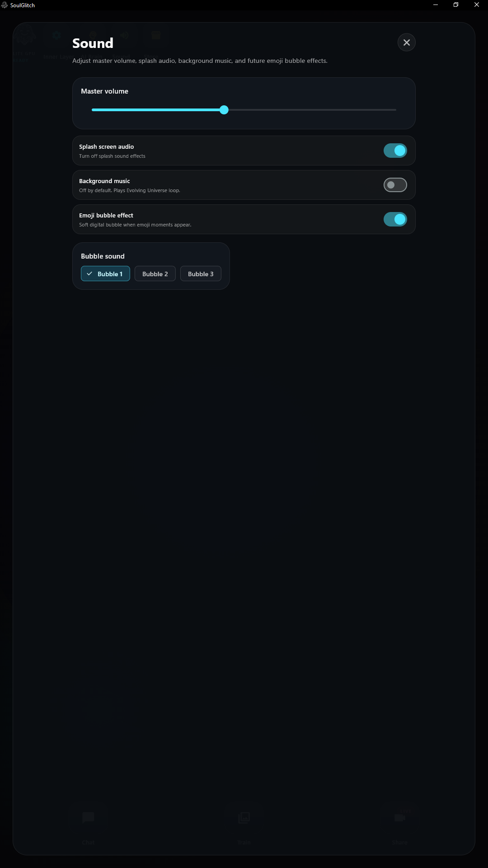Minimize the SoulGlitch window
This screenshot has width=488, height=868.
pyautogui.click(x=436, y=5)
